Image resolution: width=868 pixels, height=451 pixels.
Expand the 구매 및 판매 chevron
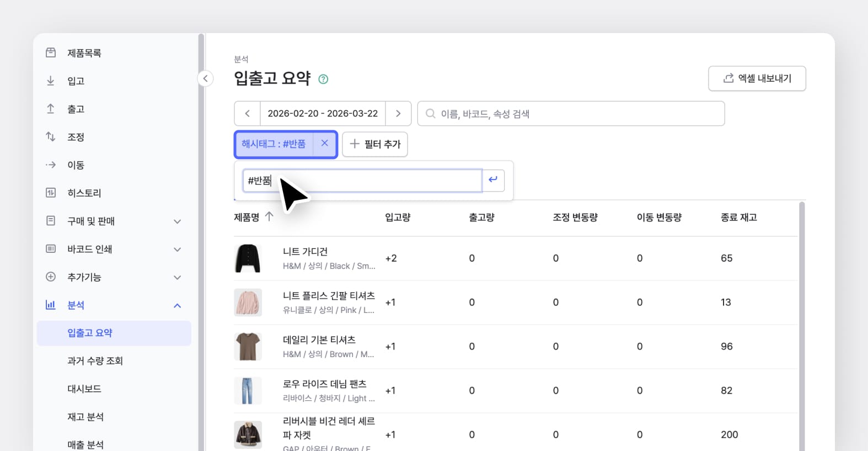click(177, 221)
